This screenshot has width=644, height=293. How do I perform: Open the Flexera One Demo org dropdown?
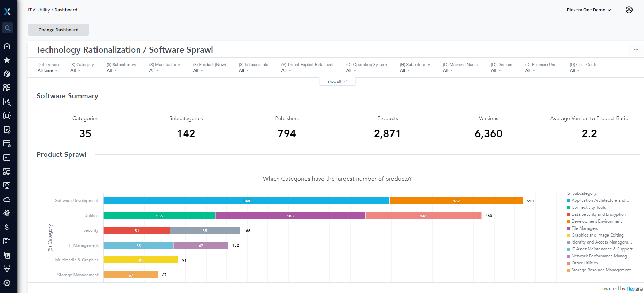pyautogui.click(x=589, y=10)
